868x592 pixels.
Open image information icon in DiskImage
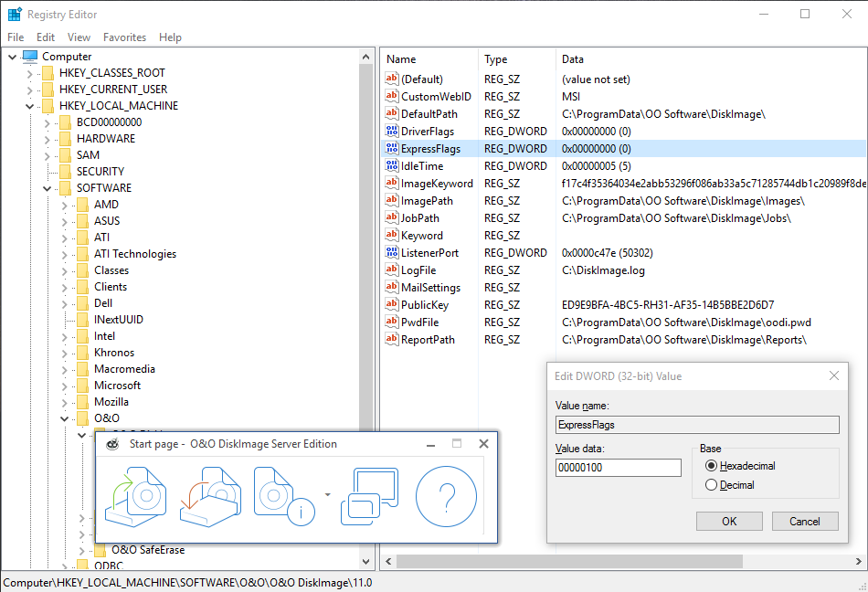[x=284, y=496]
